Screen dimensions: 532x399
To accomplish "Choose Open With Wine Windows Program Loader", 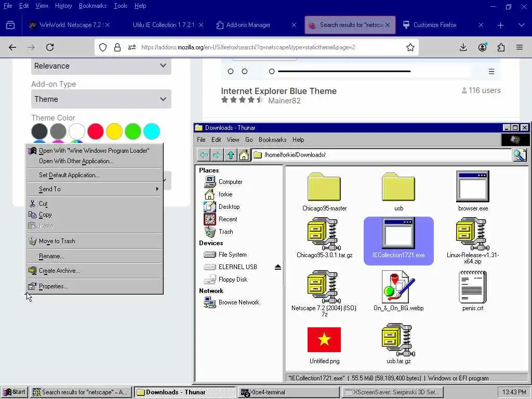I will (95, 151).
